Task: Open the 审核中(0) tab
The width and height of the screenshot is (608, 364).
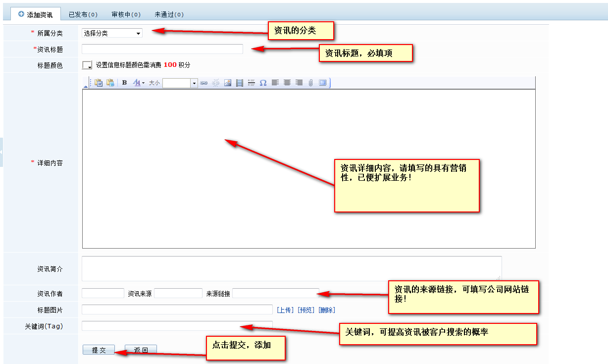Action: 126,14
